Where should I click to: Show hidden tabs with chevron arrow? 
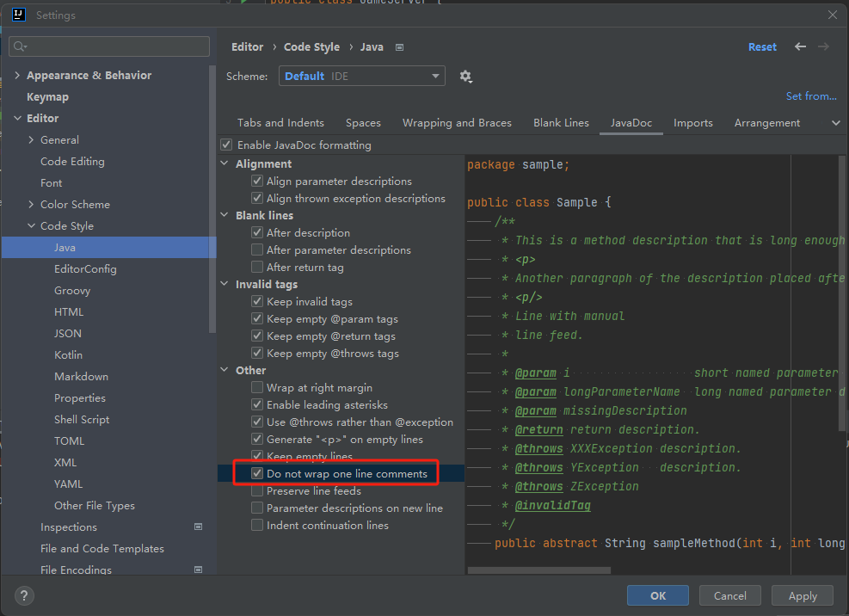click(835, 123)
